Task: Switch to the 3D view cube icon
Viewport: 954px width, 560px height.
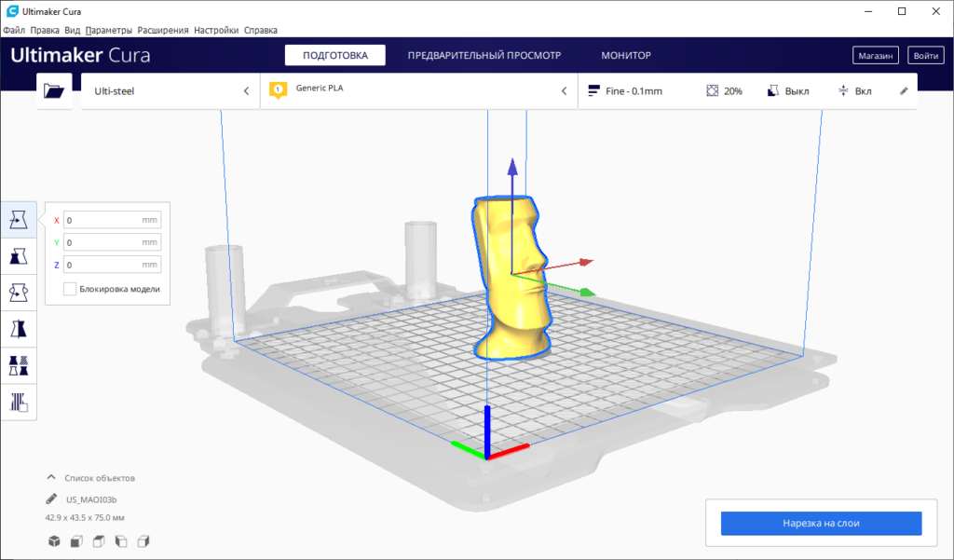Action: [x=54, y=541]
